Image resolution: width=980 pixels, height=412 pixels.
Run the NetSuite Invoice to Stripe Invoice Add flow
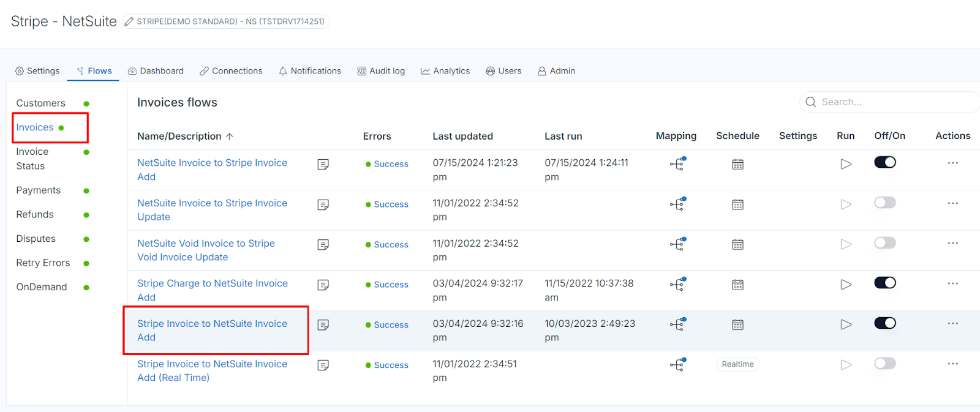(x=846, y=164)
